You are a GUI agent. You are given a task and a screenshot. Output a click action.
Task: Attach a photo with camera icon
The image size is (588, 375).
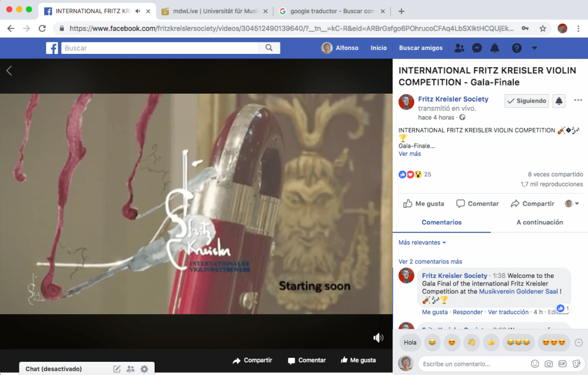[549, 364]
